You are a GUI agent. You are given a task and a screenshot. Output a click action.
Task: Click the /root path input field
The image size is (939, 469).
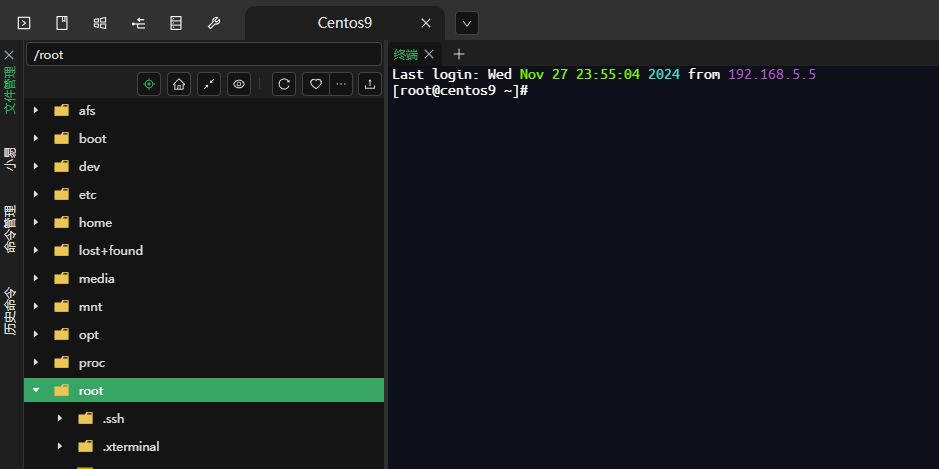coord(204,54)
